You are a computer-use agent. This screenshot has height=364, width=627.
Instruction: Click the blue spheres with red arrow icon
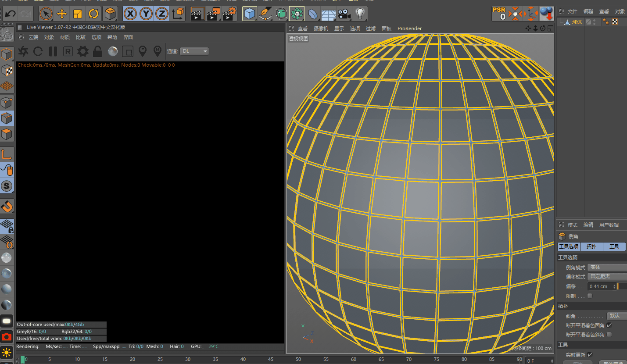pyautogui.click(x=547, y=14)
